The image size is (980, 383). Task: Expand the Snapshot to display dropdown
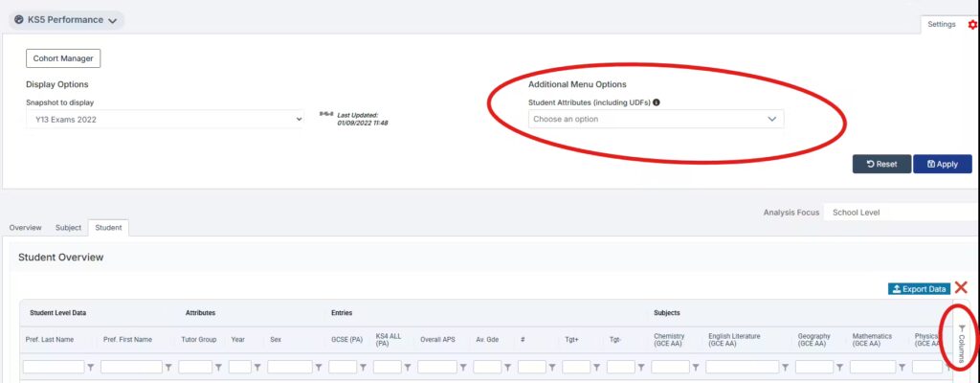tap(165, 120)
